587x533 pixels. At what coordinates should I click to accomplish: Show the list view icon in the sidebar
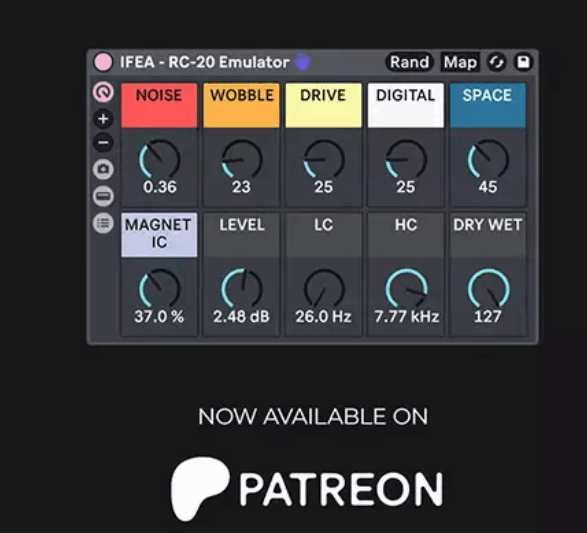[x=103, y=223]
